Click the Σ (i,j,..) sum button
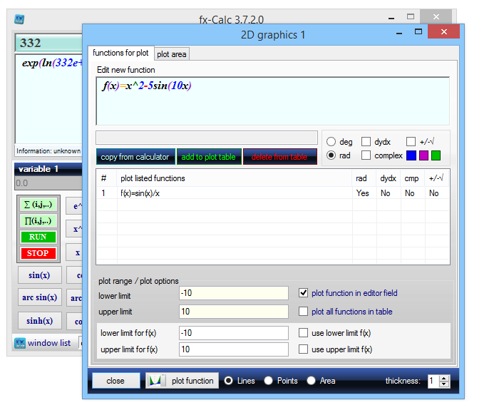Screen dimensions: 504x420 [38, 205]
